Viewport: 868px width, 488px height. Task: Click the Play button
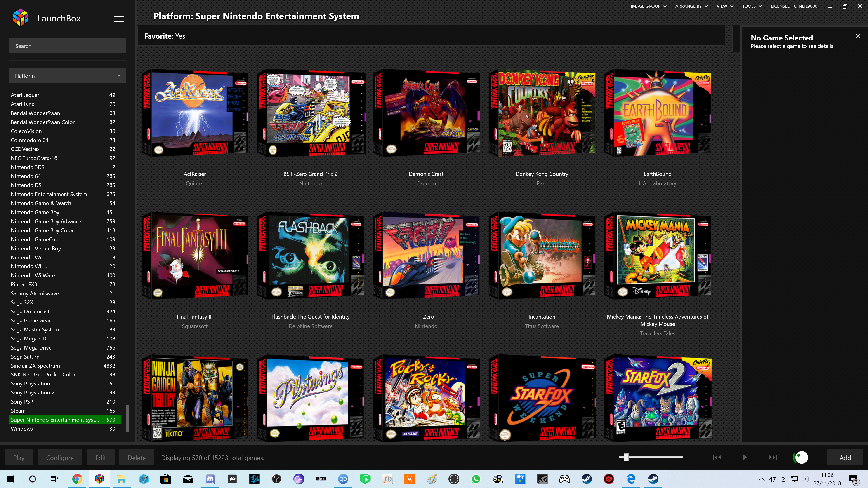click(x=19, y=457)
